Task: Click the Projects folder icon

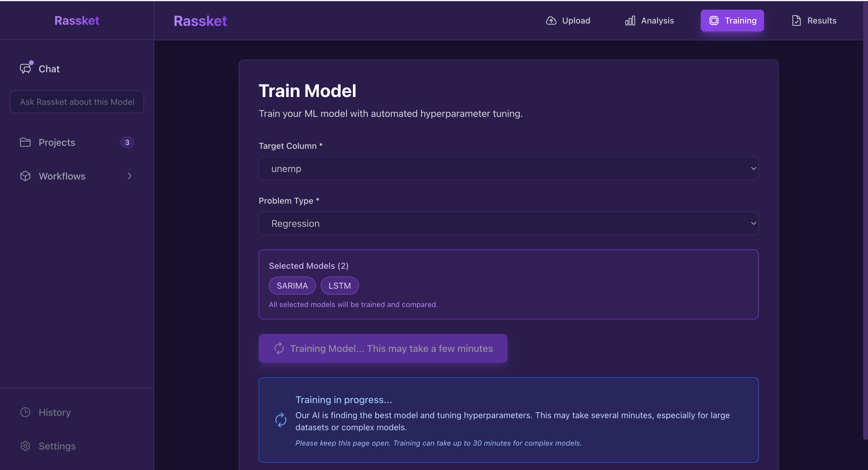Action: point(25,142)
